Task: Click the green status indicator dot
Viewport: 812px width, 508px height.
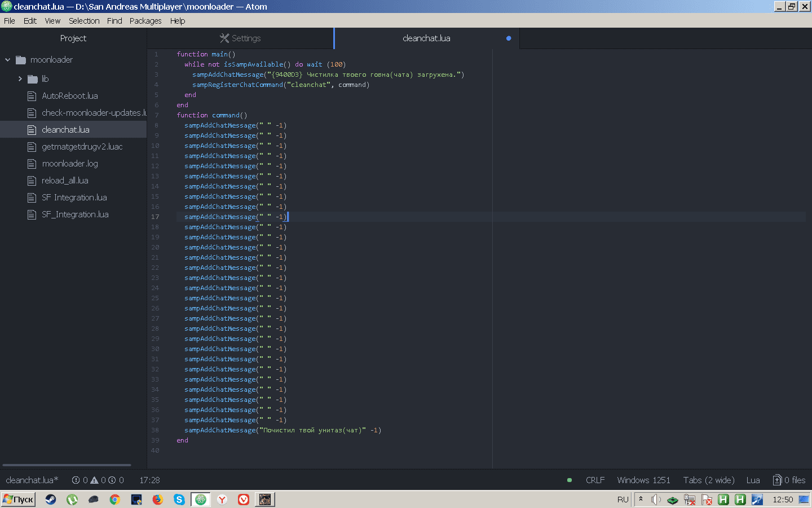Action: [570, 480]
